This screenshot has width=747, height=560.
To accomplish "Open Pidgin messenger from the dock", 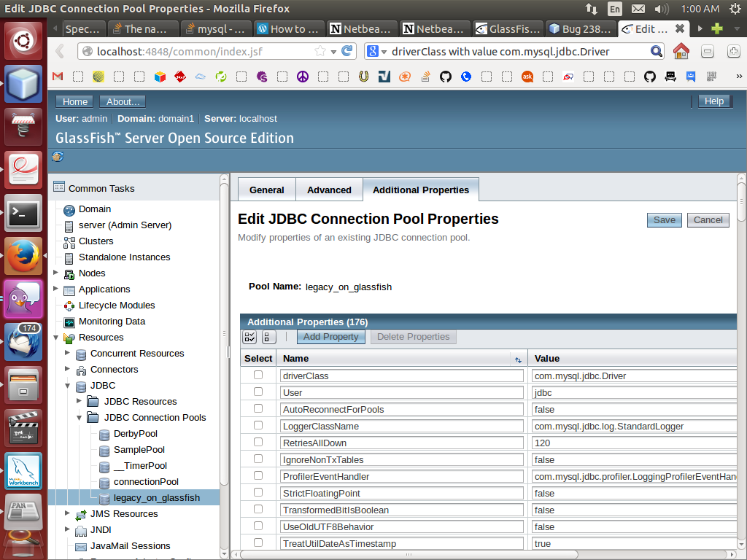I will (x=23, y=298).
